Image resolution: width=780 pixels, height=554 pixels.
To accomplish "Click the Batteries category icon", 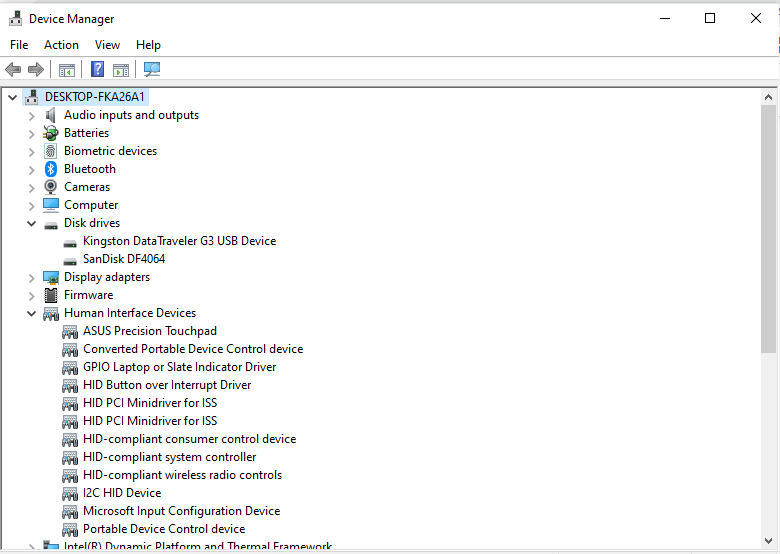I will click(50, 133).
